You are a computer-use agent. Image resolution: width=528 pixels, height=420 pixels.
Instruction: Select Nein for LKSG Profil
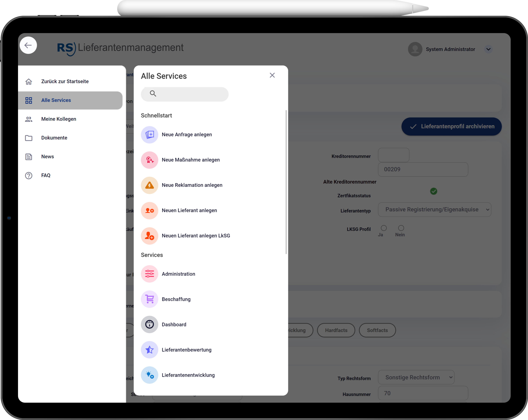click(401, 228)
